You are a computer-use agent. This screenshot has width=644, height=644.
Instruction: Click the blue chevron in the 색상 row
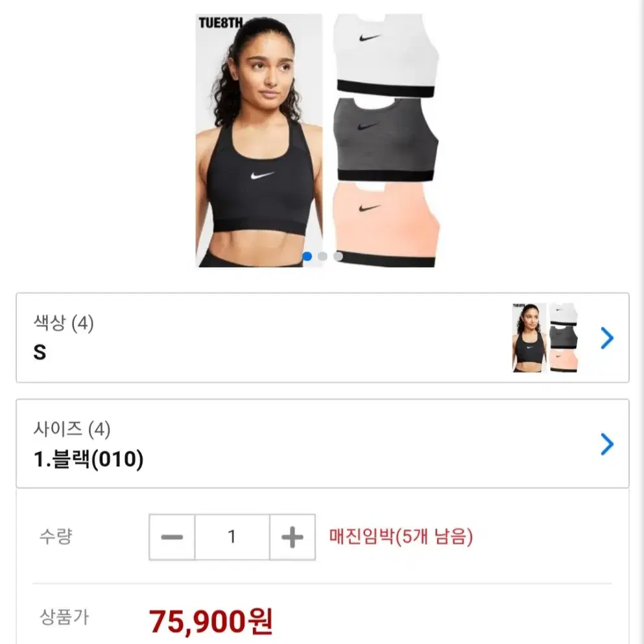pyautogui.click(x=607, y=338)
